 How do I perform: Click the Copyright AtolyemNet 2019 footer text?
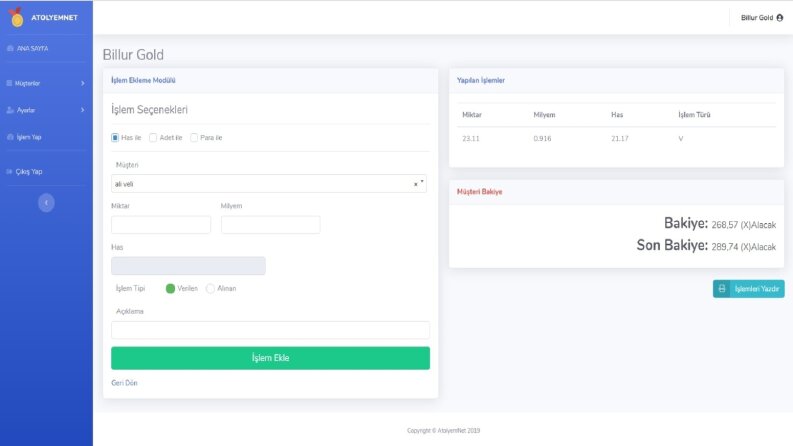point(444,431)
